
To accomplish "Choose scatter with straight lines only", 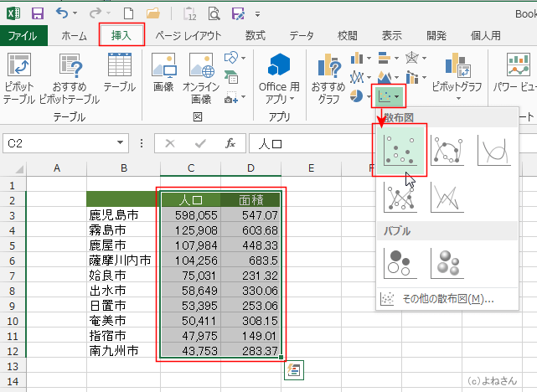I will [447, 198].
